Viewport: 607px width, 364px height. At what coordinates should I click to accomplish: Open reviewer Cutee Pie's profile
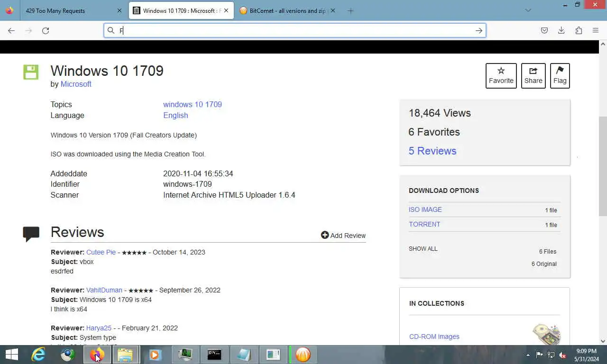tap(101, 252)
